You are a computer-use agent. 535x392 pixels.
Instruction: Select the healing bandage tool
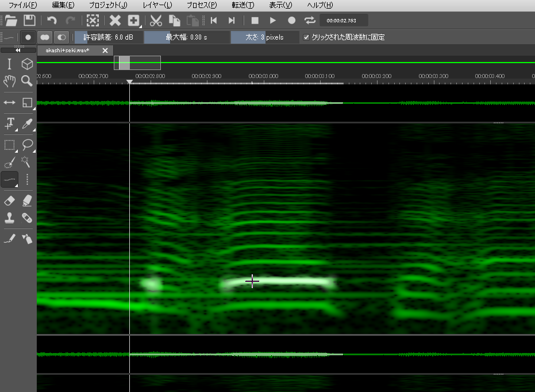[x=27, y=218]
